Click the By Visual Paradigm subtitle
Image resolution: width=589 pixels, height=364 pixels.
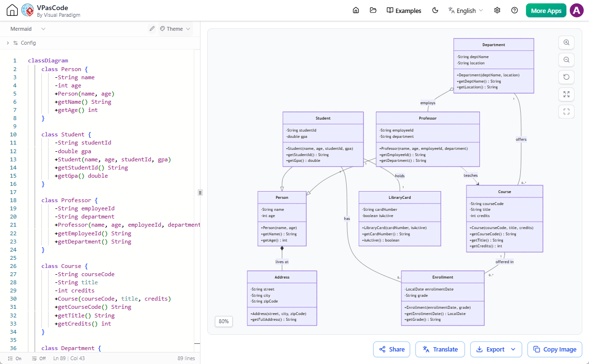58,15
